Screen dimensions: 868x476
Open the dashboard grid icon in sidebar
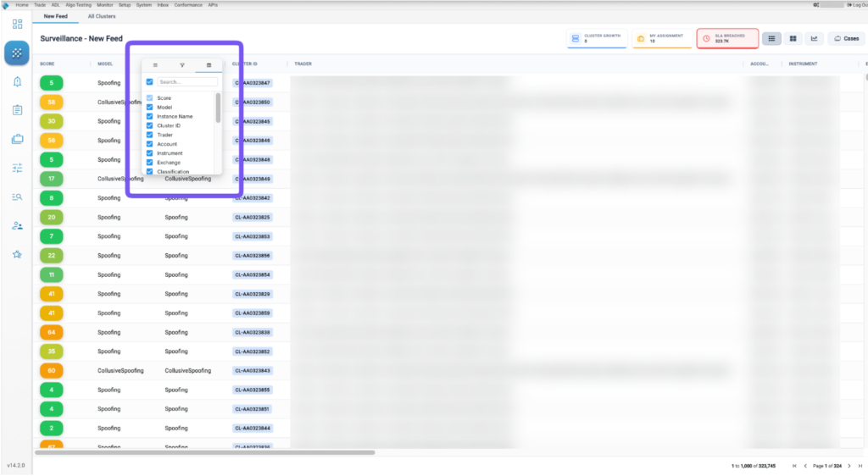(17, 25)
